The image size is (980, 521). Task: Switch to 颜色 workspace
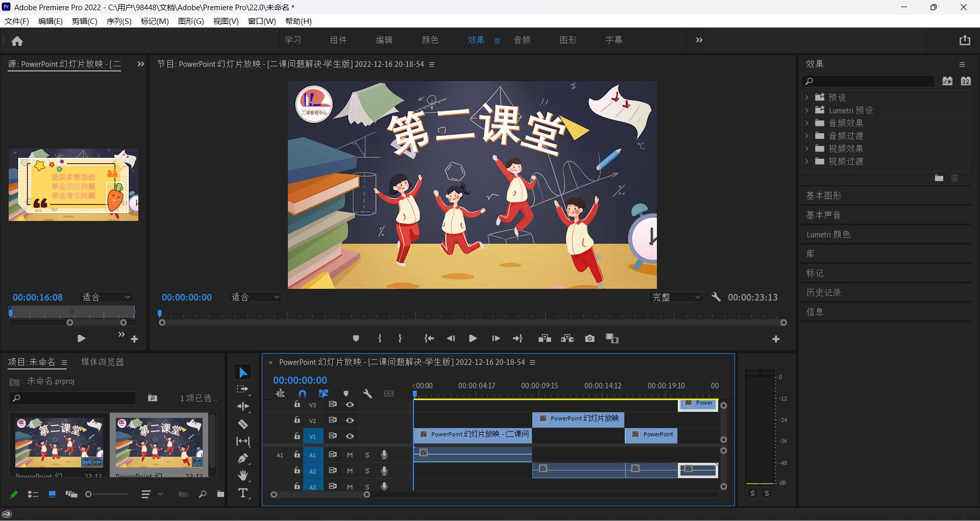(430, 40)
